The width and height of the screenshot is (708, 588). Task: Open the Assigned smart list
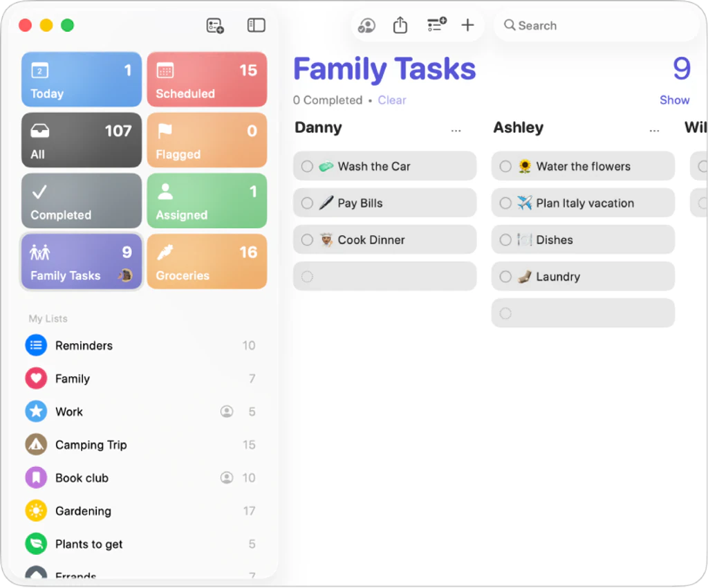(x=207, y=201)
